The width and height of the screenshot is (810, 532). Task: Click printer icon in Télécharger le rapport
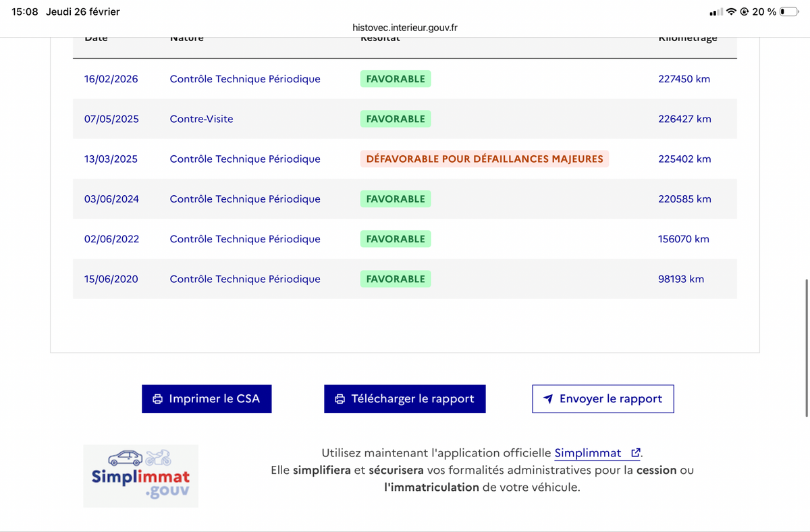tap(340, 399)
